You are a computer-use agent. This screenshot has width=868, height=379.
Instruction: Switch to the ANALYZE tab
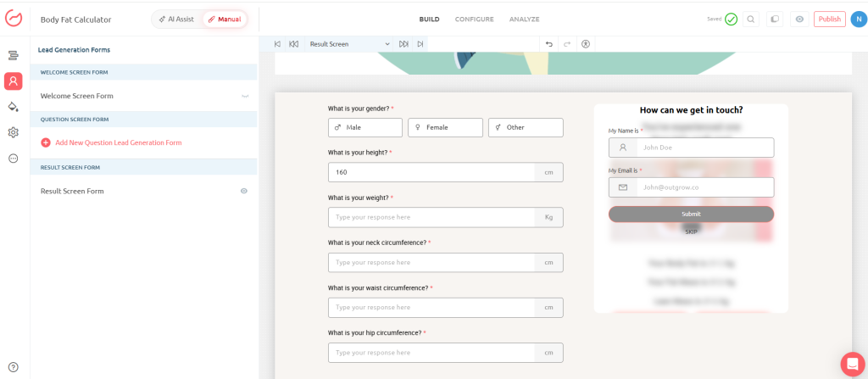[x=524, y=20]
